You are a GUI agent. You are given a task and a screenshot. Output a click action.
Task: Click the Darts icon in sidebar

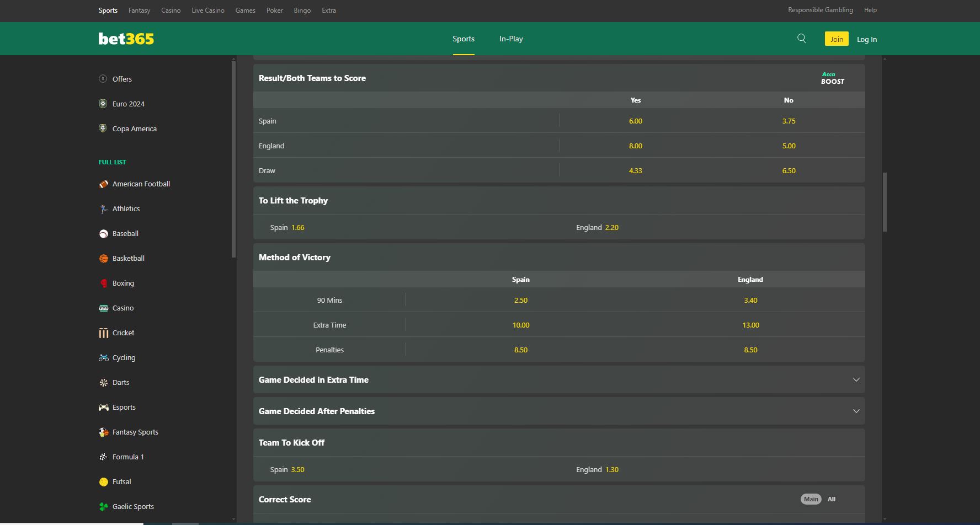click(x=103, y=383)
